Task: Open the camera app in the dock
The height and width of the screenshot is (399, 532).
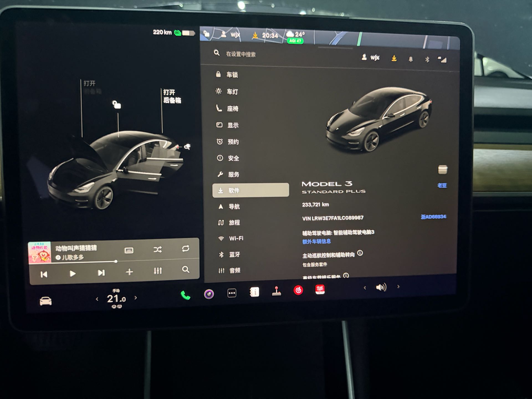Action: tap(209, 294)
